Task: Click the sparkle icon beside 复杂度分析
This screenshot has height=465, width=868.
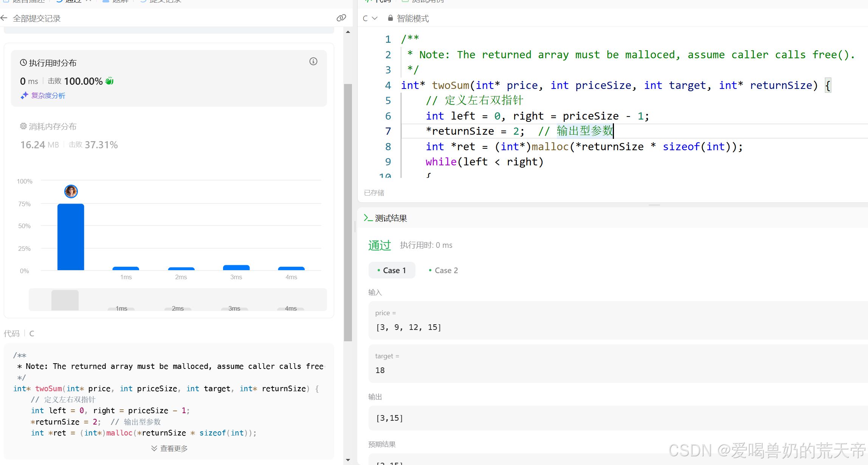Action: (25, 96)
